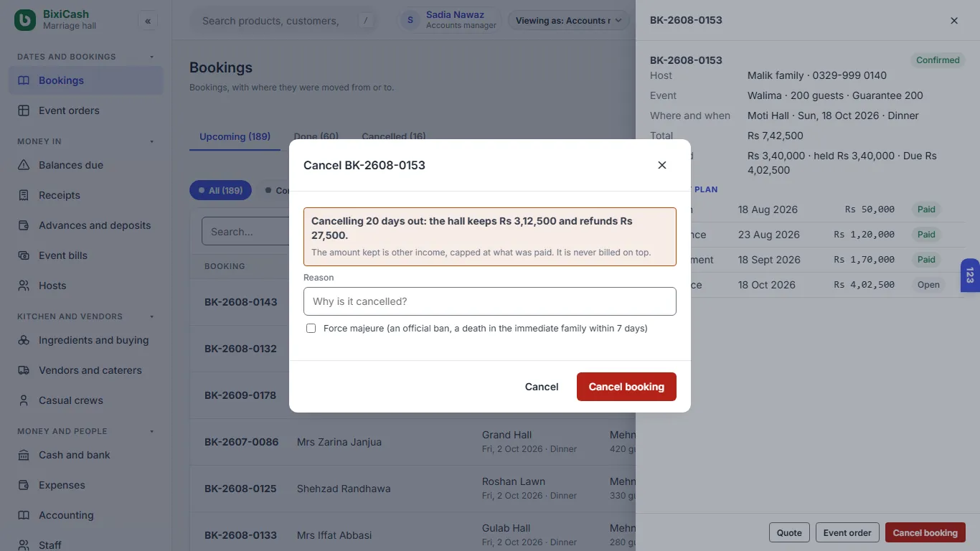The width and height of the screenshot is (980, 551).
Task: Click the Cancel booking button in the side panel footer
Action: coord(925,532)
